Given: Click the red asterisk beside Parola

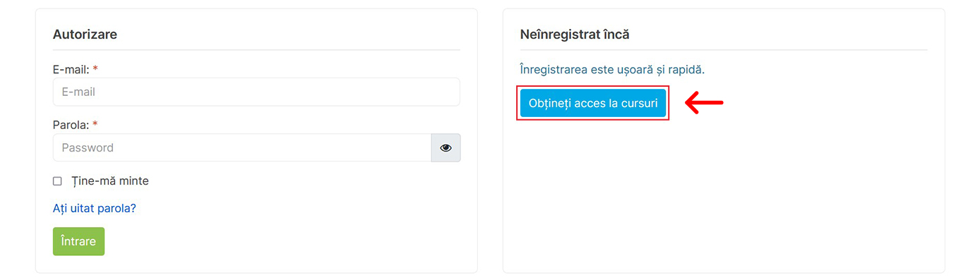Looking at the screenshot, I should 95,125.
